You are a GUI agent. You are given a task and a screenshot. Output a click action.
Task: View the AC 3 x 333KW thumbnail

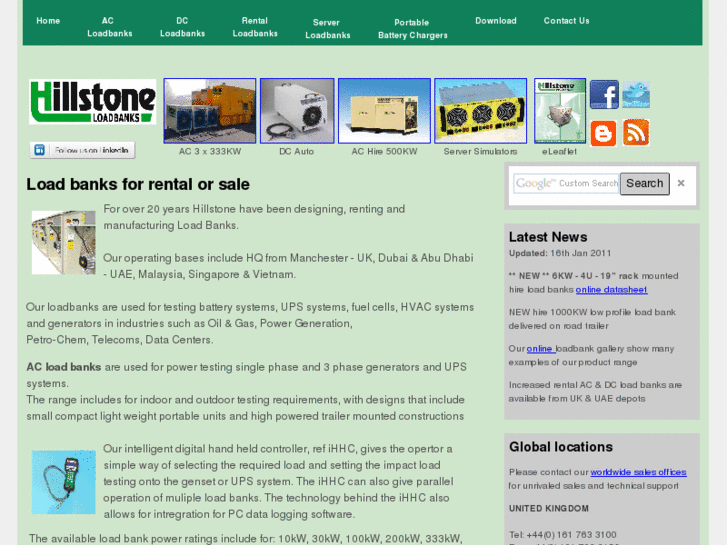(210, 111)
